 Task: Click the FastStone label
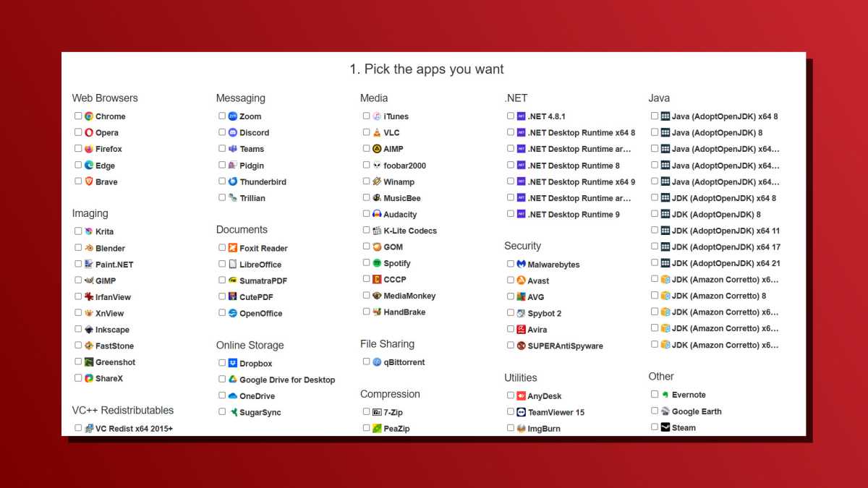coord(114,346)
